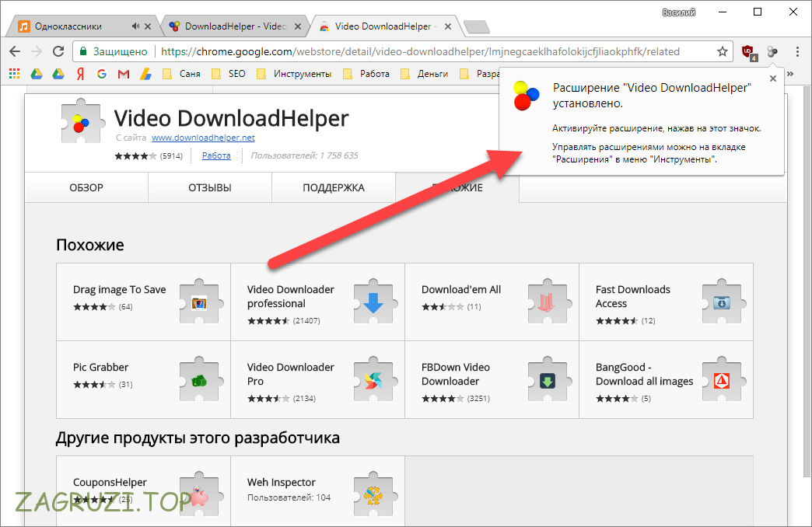812x527 pixels.
Task: Open the Pic Grabber title
Action: click(x=100, y=368)
